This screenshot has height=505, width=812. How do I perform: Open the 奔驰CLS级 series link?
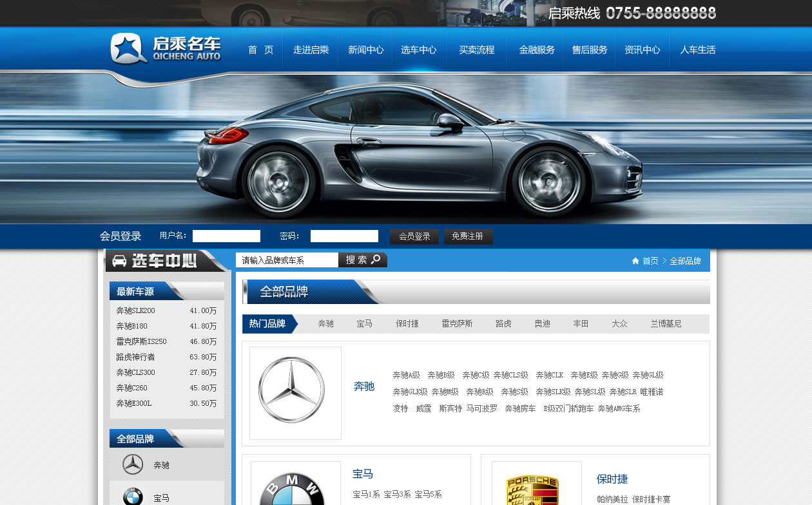(x=511, y=375)
